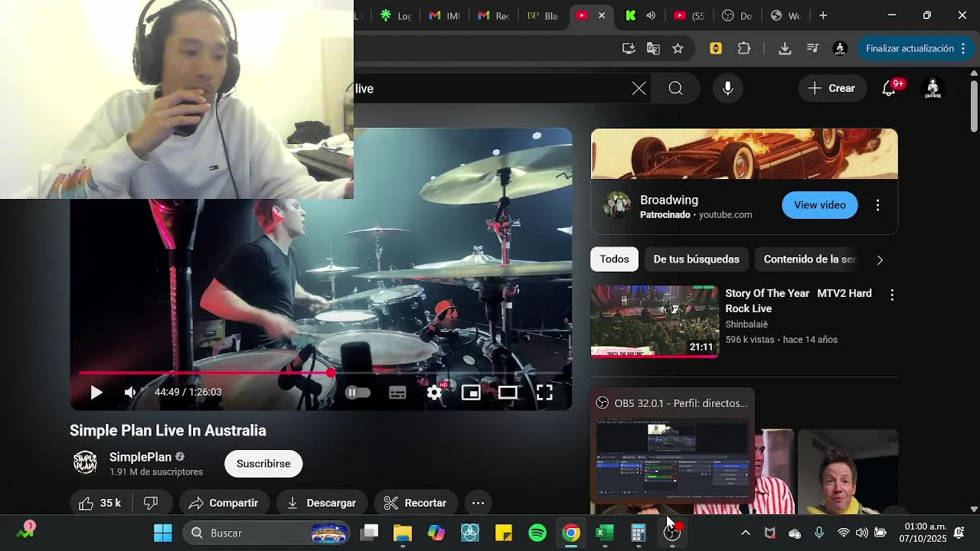Click the Recortar clip button
The width and height of the screenshot is (980, 551).
tap(416, 503)
